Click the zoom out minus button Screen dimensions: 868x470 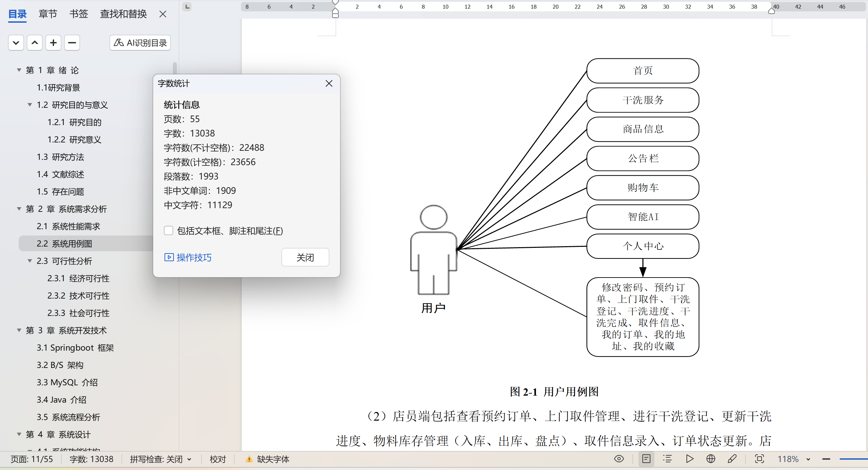(826, 459)
